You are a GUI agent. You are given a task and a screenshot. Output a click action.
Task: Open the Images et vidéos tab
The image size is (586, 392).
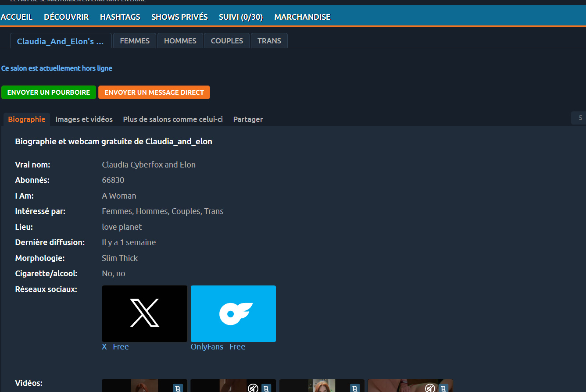point(84,119)
